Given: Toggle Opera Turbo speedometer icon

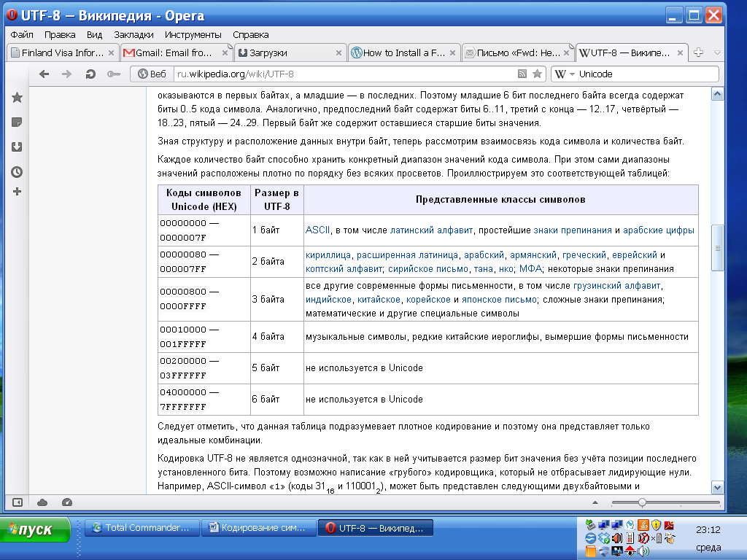Looking at the screenshot, I should click(x=67, y=502).
